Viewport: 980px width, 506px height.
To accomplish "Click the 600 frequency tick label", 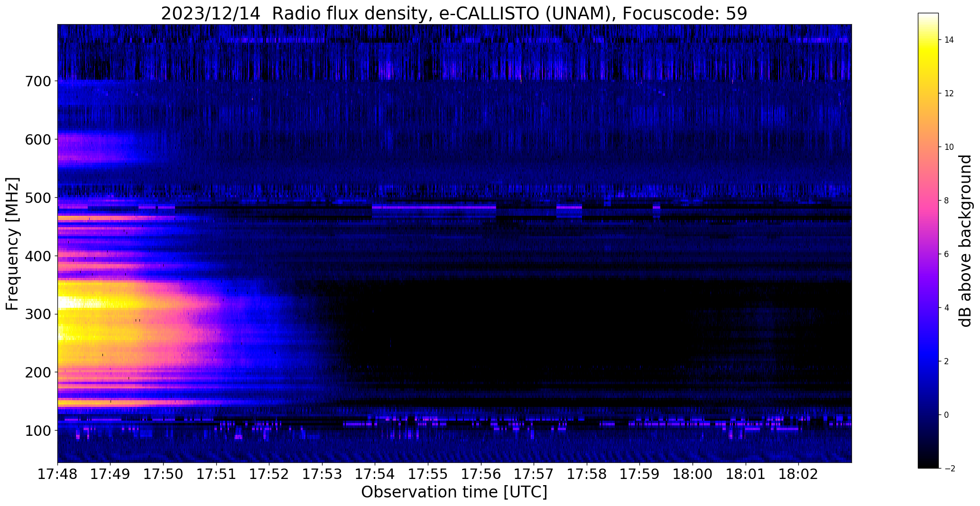I will coord(37,139).
